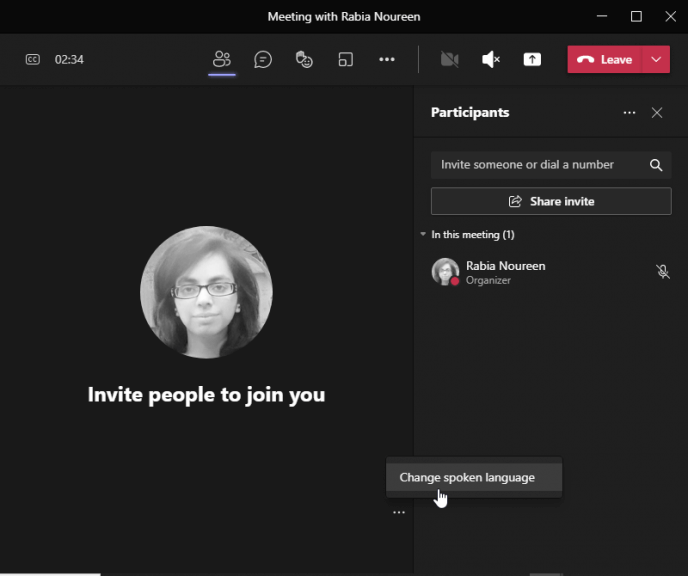Turn on the camera

[x=450, y=59]
